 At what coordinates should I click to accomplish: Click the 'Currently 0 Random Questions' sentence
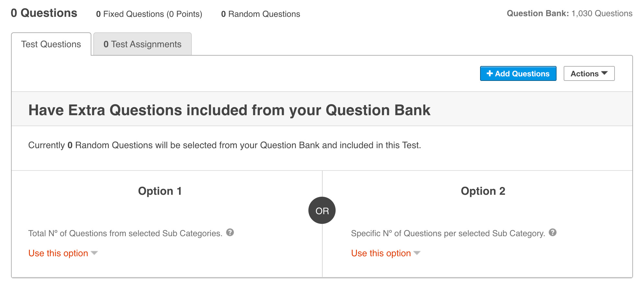[x=224, y=145]
